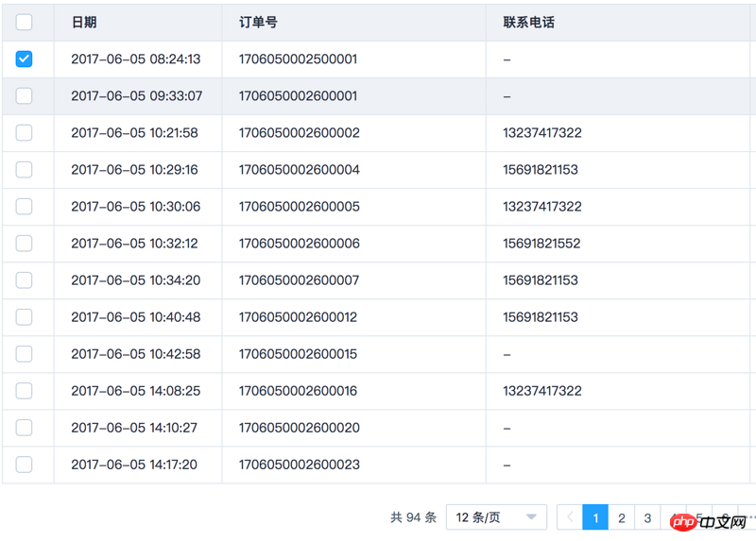Click the previous page arrow
This screenshot has width=756, height=541.
570,516
